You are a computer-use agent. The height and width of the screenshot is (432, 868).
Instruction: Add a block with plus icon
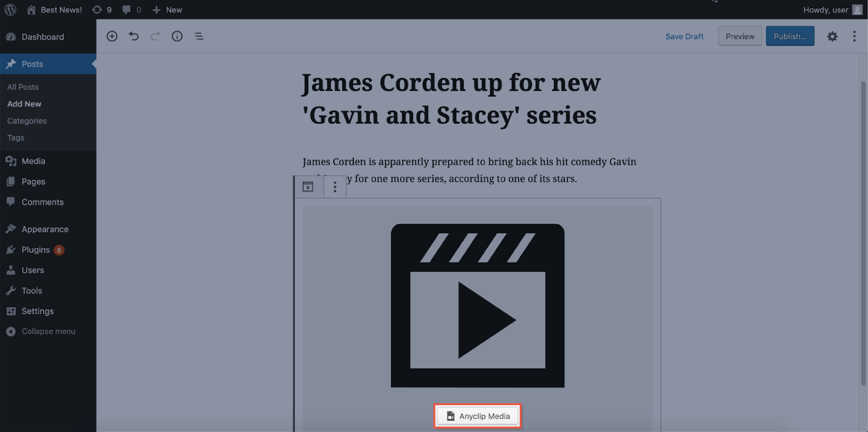112,36
